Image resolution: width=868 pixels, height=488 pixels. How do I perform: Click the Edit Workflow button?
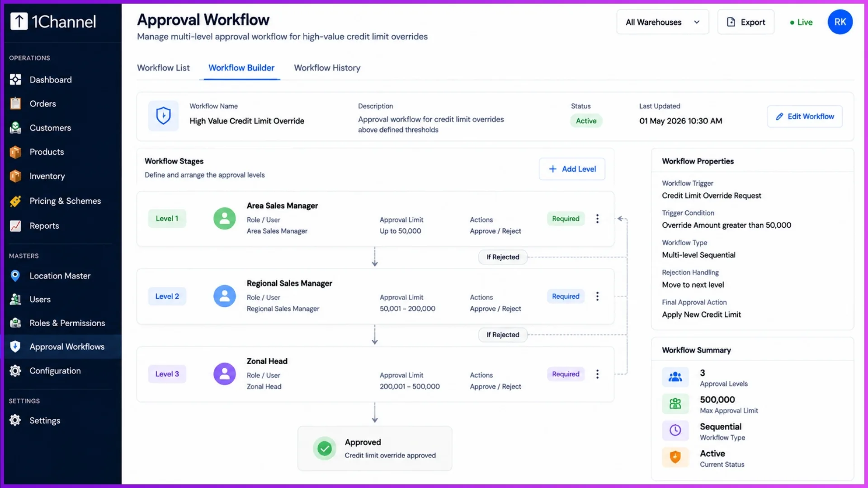[x=805, y=117]
